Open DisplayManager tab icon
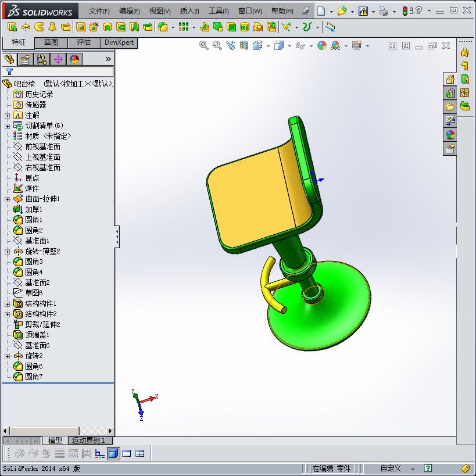476x476 pixels. point(74,59)
